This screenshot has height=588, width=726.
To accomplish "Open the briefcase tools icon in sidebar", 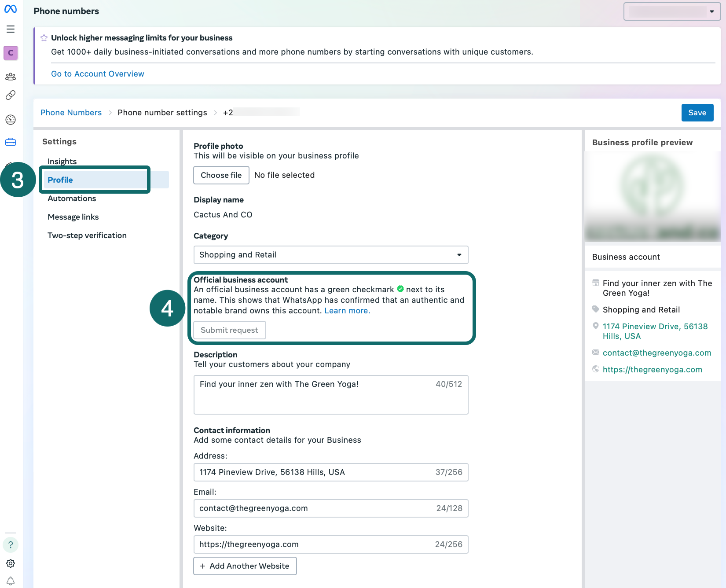I will [x=11, y=142].
